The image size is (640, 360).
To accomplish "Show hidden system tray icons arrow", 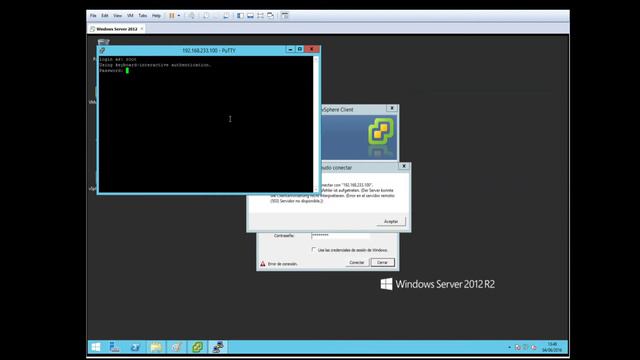I will 509,347.
